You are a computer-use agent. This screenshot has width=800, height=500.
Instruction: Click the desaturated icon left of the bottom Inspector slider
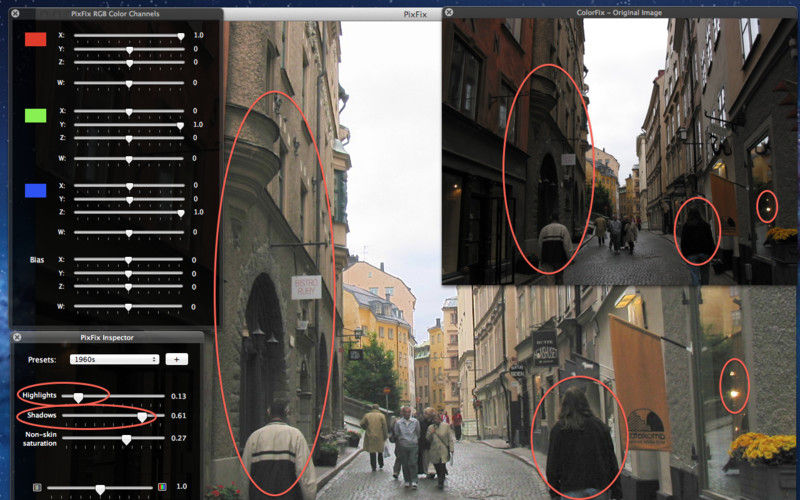click(x=37, y=487)
